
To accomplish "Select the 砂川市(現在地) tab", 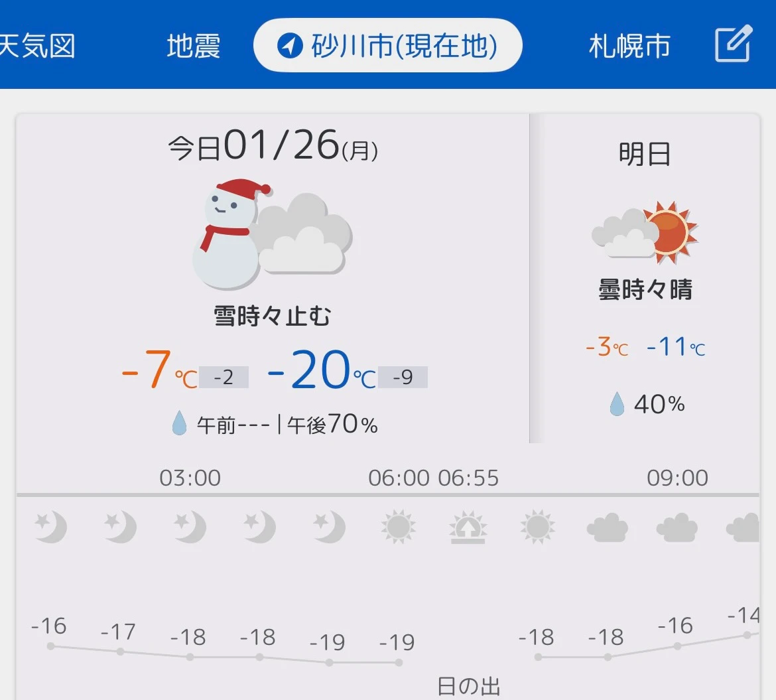I will pos(388,46).
